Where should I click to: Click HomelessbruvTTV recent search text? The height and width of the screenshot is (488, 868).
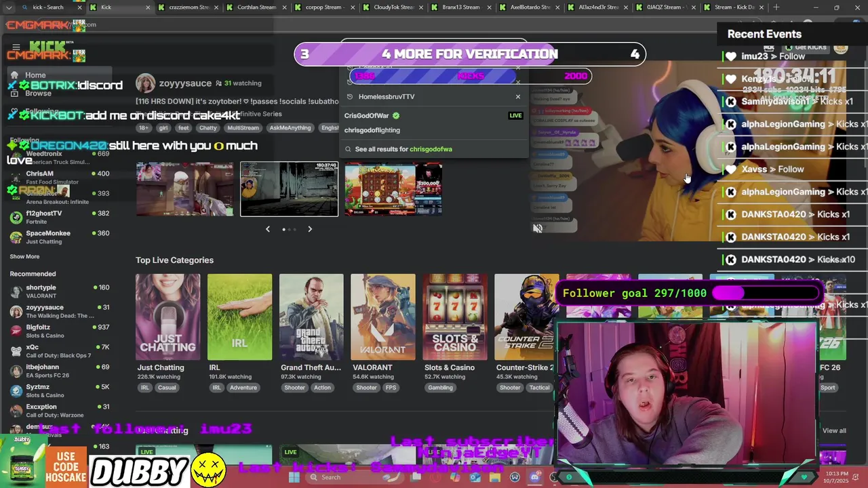coord(387,97)
